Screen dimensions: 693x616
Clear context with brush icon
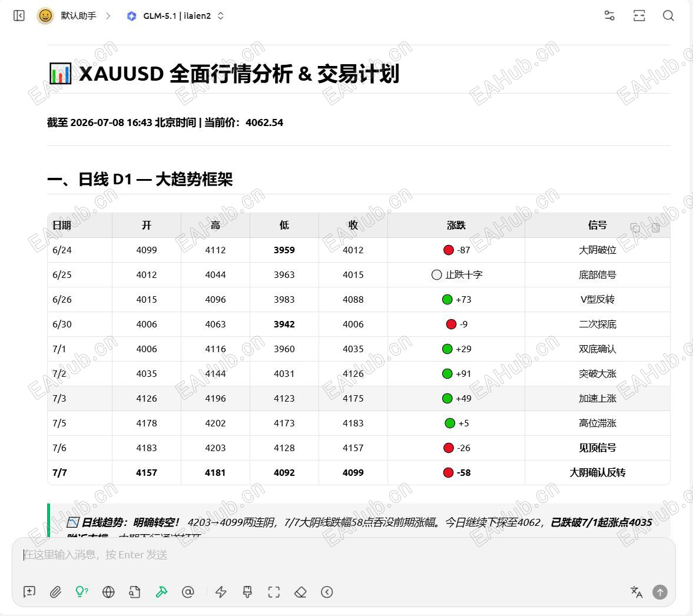point(247,592)
